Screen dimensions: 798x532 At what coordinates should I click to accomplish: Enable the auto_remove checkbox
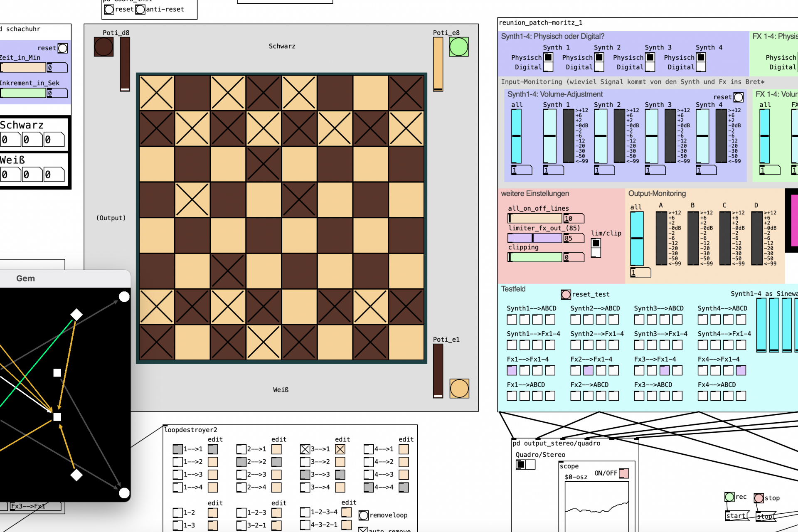pos(363,530)
